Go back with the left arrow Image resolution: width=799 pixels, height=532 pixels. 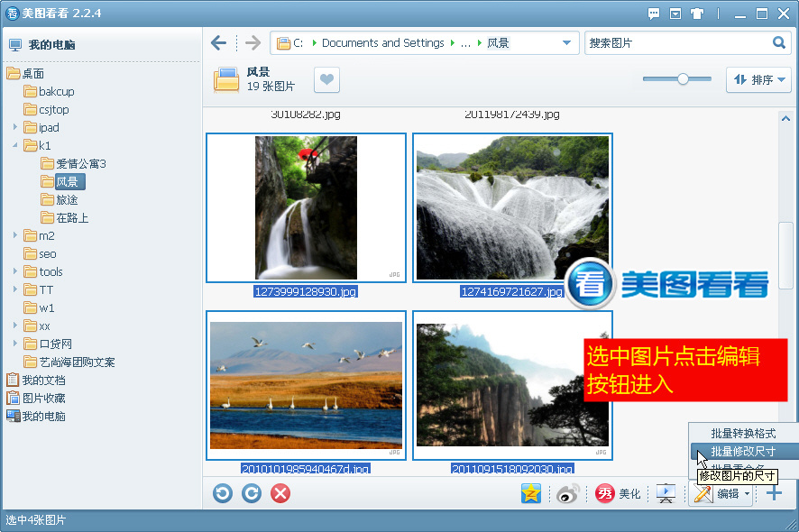(x=218, y=42)
